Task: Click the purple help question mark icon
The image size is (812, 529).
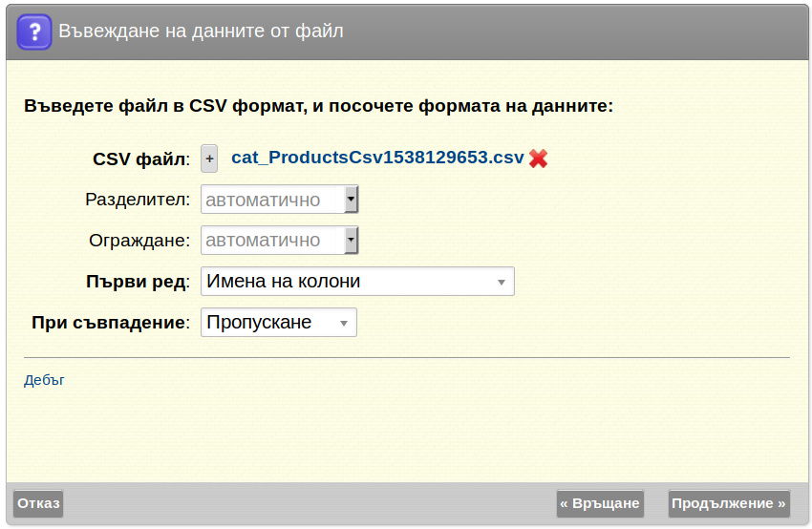Action: pos(34,32)
